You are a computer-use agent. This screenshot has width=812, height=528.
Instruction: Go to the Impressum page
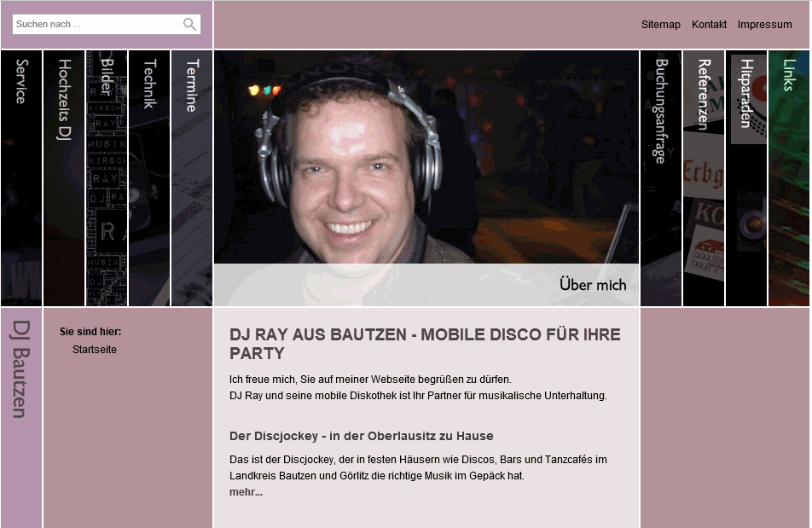coord(764,25)
